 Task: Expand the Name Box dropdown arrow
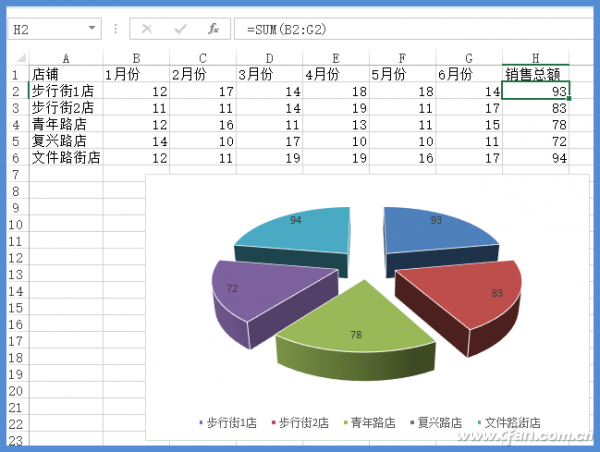pyautogui.click(x=92, y=28)
